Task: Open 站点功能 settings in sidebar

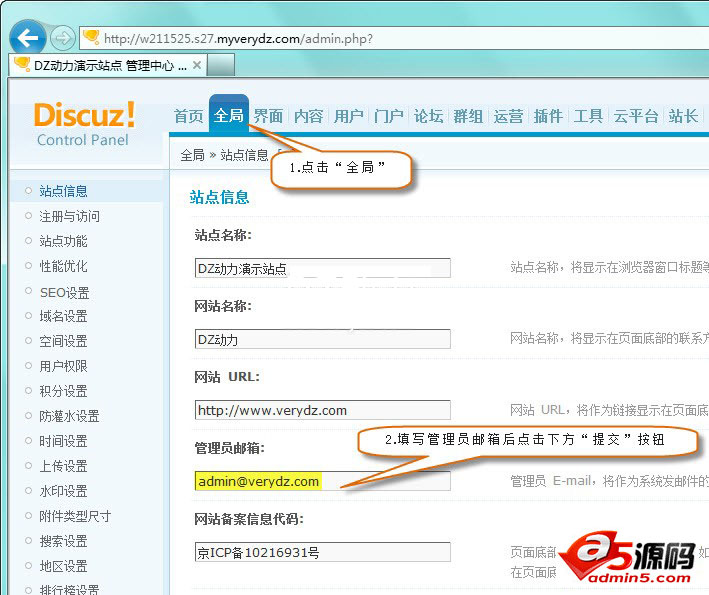Action: [x=63, y=241]
